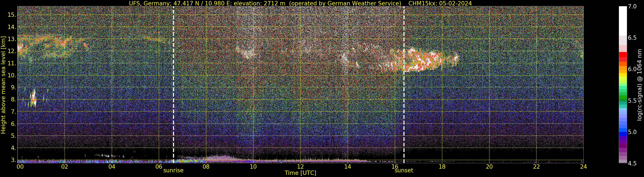Click the time axis tick '18'

coord(442,166)
